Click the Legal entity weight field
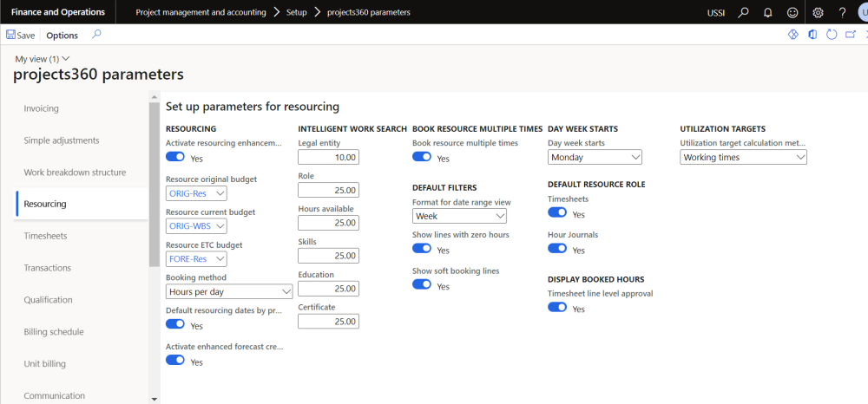Image resolution: width=868 pixels, height=404 pixels. click(328, 158)
